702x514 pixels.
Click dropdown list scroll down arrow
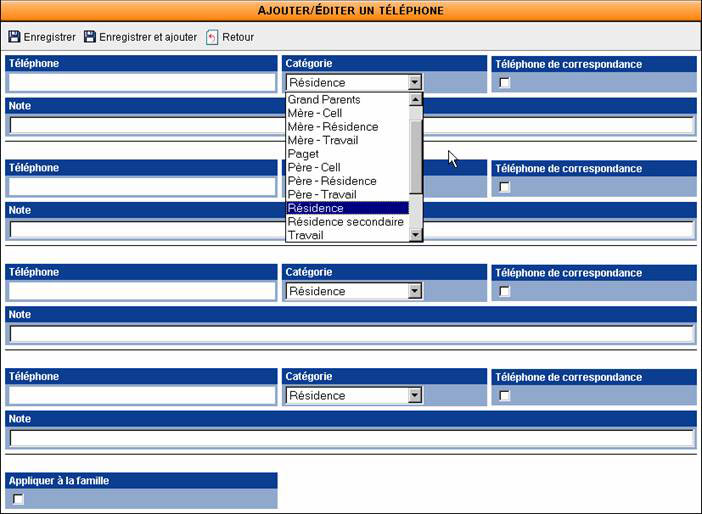pyautogui.click(x=415, y=235)
